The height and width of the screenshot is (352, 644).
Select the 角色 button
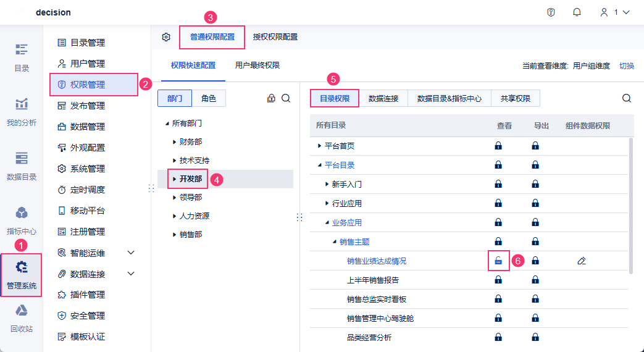(x=209, y=98)
